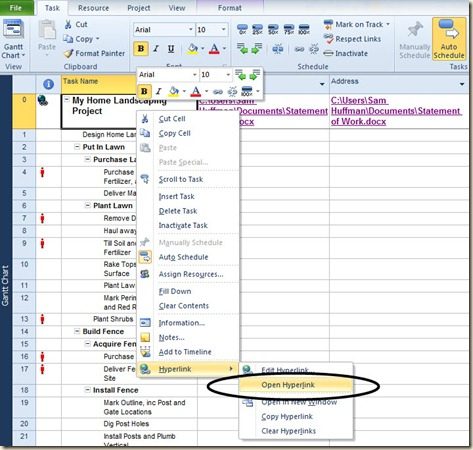The image size is (473, 450).
Task: Switch to the View ribbon tab
Action: [177, 8]
